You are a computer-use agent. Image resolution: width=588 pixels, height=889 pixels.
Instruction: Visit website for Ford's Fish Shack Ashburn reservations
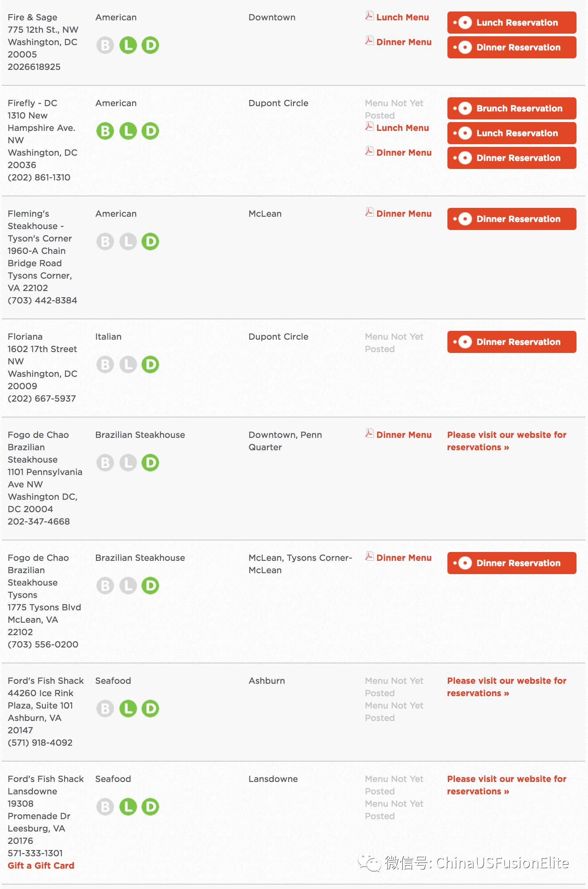tap(507, 687)
